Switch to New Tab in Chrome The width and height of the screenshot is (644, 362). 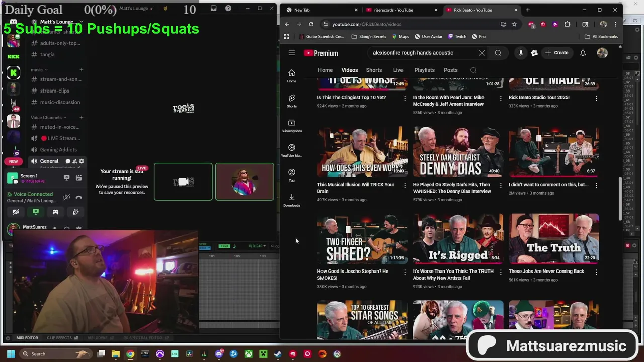pos(321,10)
